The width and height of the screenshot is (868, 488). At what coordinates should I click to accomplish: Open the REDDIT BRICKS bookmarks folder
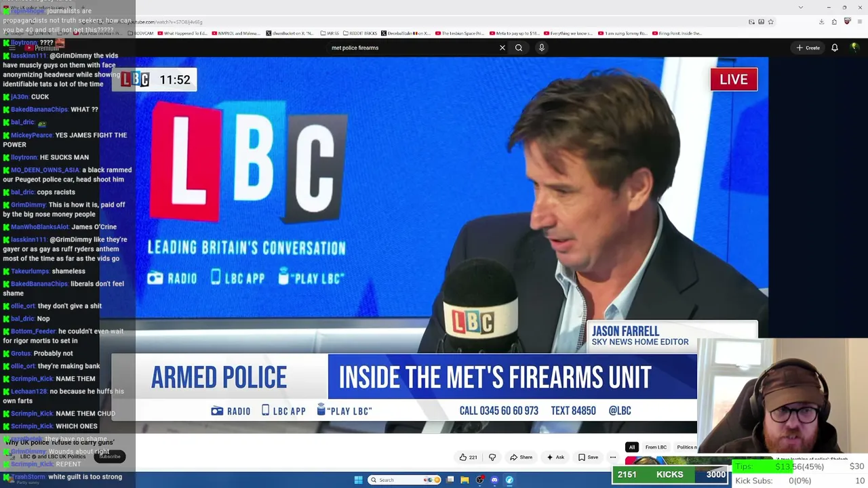coord(360,33)
